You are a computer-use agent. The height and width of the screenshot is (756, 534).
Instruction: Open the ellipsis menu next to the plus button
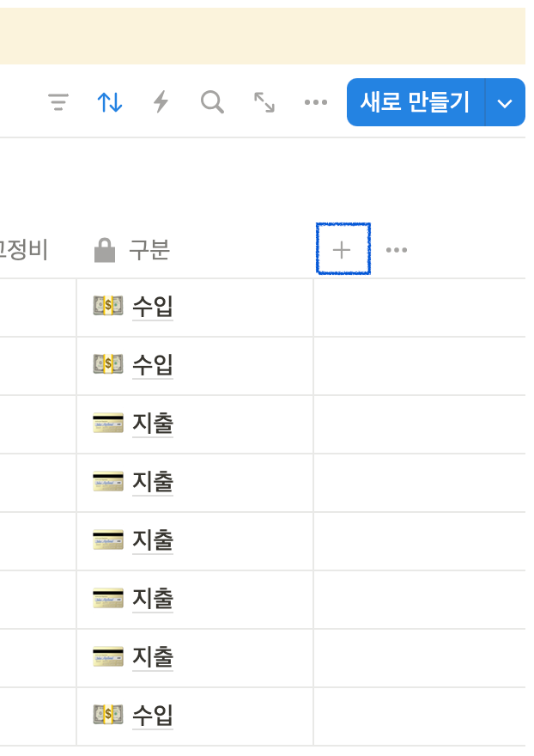click(x=397, y=249)
